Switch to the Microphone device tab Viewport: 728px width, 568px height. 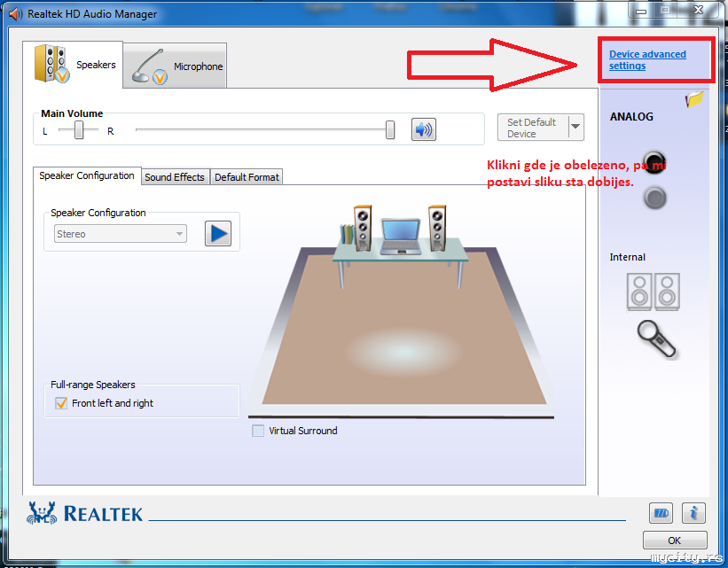click(175, 66)
